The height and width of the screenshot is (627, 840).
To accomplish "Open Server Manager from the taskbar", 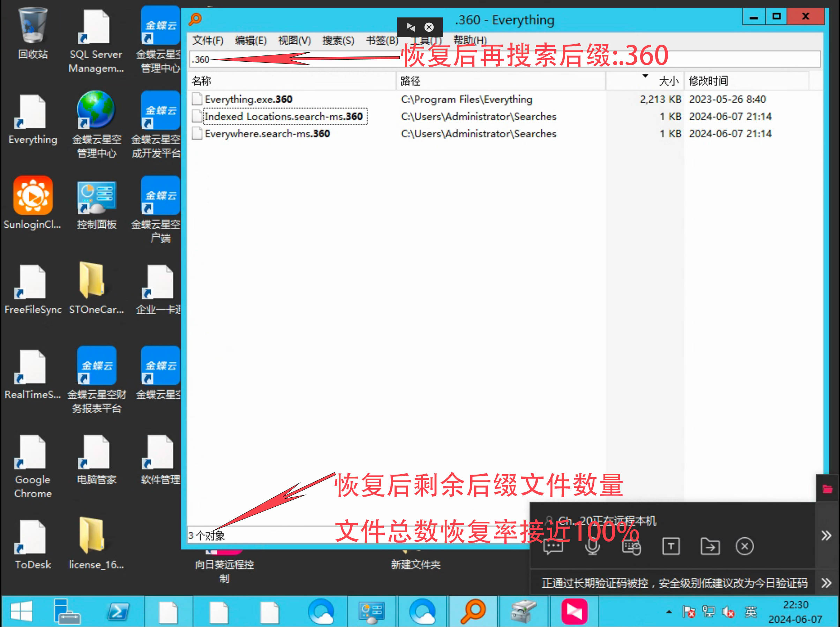I will coord(67,611).
